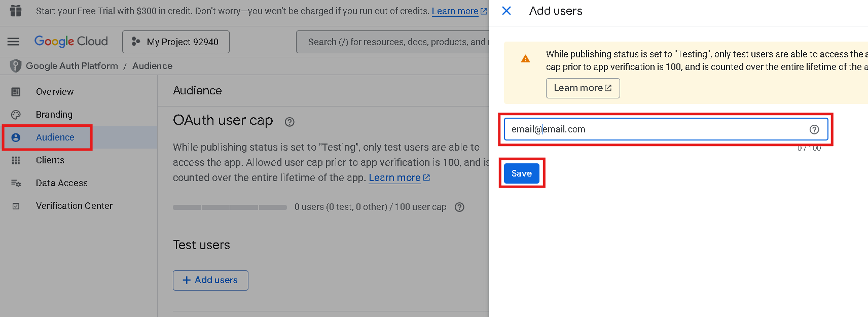This screenshot has height=317, width=868.
Task: Click the Add users button under Test users
Action: [210, 280]
